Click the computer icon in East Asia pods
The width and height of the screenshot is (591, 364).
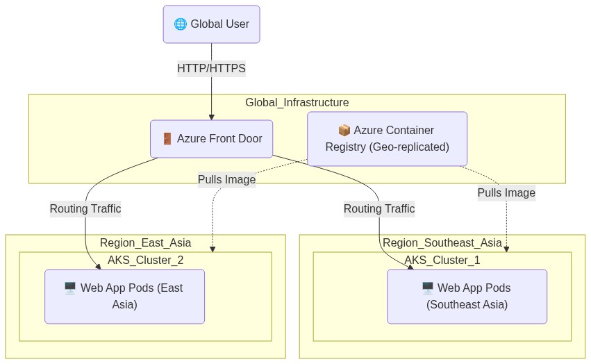click(x=70, y=288)
